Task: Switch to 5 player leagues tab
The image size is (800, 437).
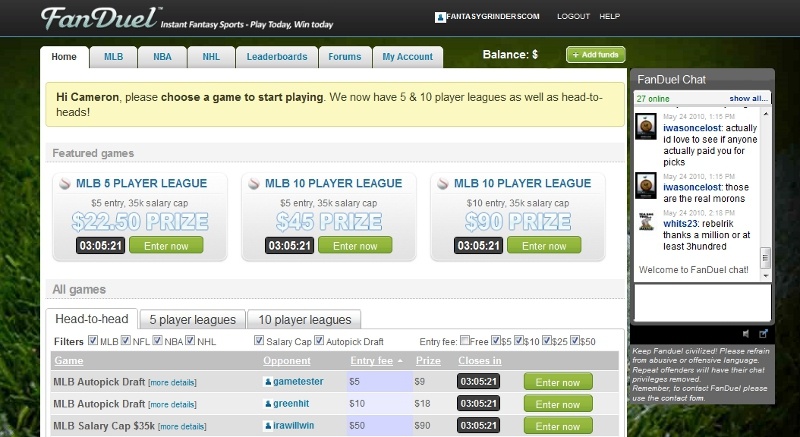Action: coord(192,320)
